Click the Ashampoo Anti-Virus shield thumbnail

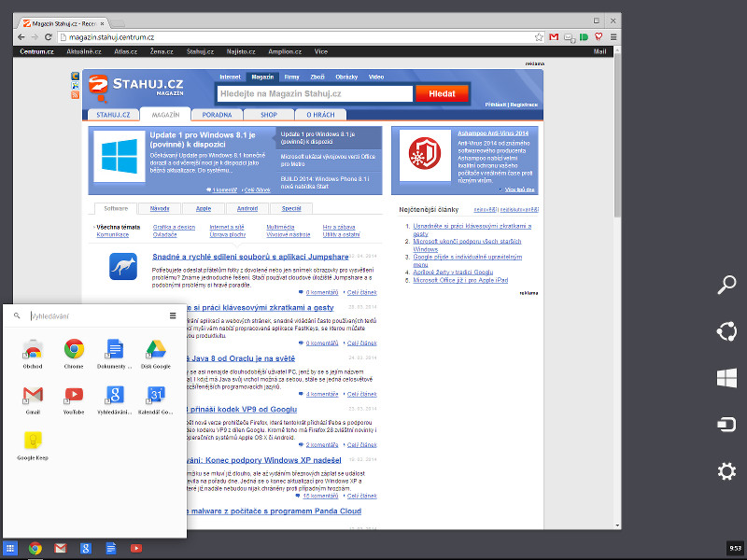pyautogui.click(x=425, y=155)
